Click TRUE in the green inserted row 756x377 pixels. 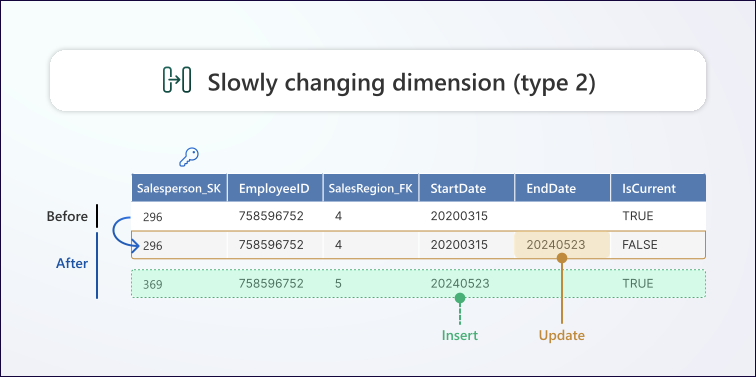(x=637, y=283)
